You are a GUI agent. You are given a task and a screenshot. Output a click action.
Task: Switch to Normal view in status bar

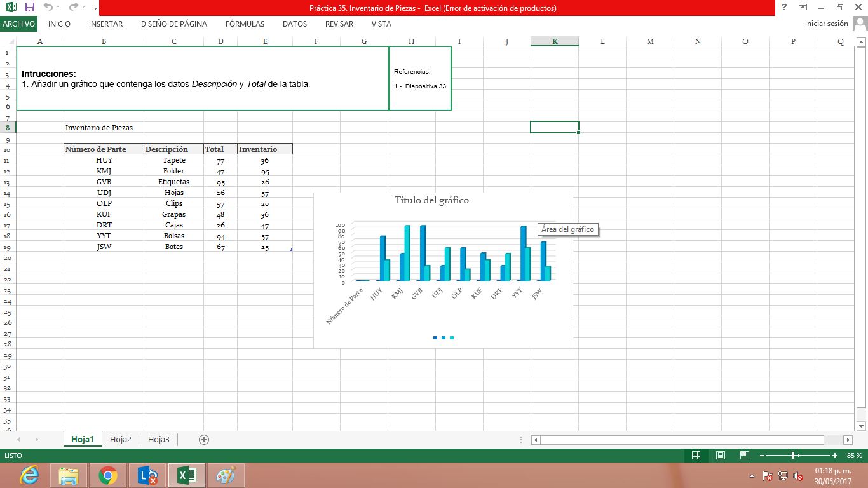(696, 456)
